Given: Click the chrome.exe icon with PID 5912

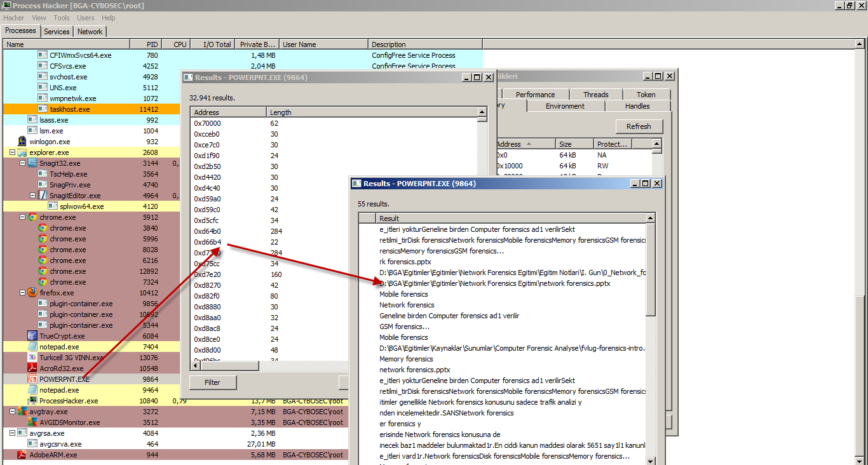Looking at the screenshot, I should coord(32,217).
